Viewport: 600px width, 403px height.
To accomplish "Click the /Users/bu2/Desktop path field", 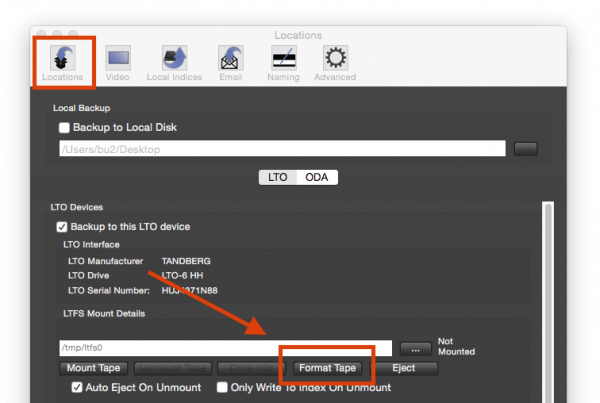I will (x=282, y=149).
